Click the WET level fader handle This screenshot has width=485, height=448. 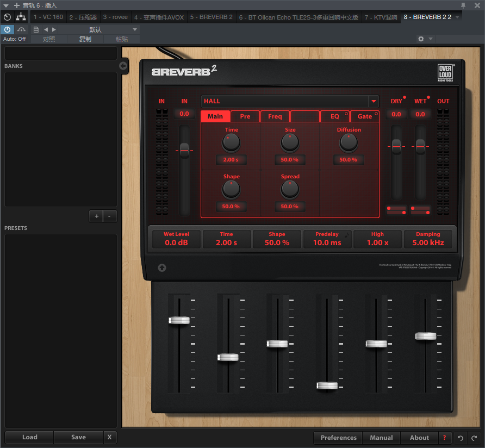420,146
